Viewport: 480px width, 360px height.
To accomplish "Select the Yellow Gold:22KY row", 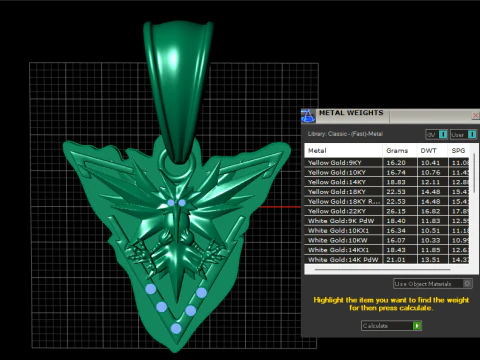I will 387,211.
